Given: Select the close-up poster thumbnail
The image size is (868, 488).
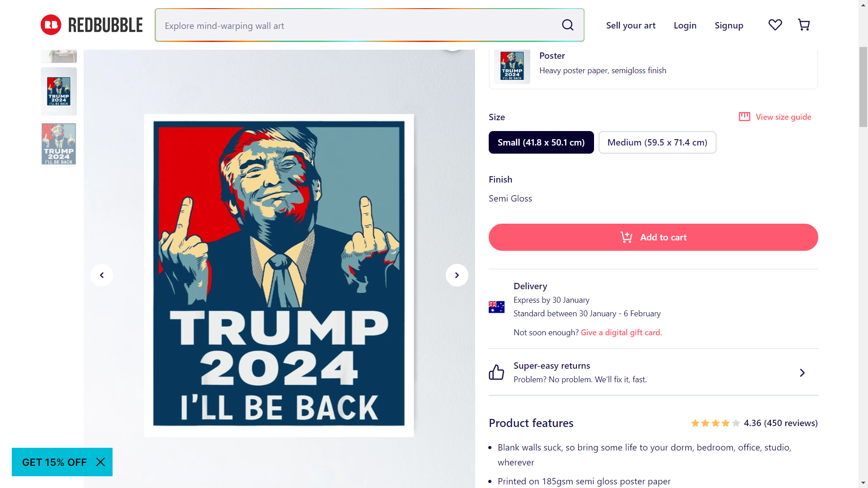Looking at the screenshot, I should 59,144.
